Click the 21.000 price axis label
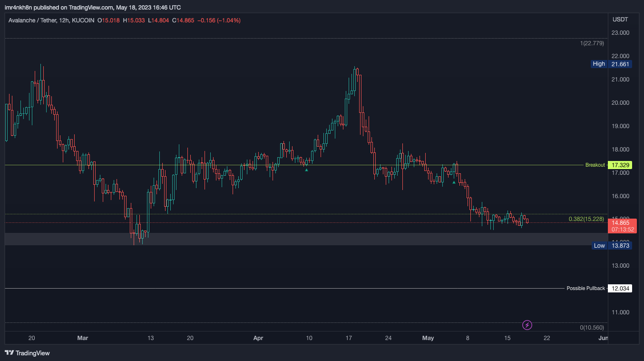Screen dimensions: 644x361 pos(621,80)
